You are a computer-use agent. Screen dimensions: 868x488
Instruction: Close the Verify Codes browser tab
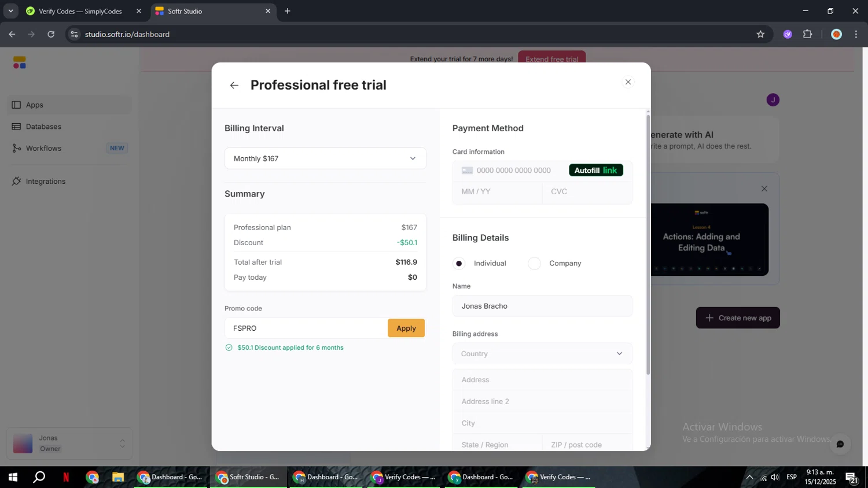[x=139, y=11]
